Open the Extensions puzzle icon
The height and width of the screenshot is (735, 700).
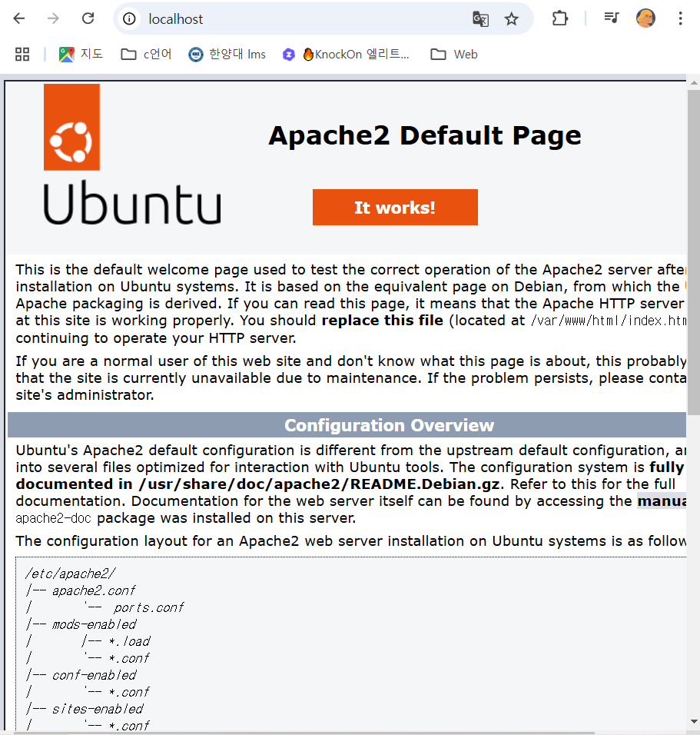coord(560,18)
